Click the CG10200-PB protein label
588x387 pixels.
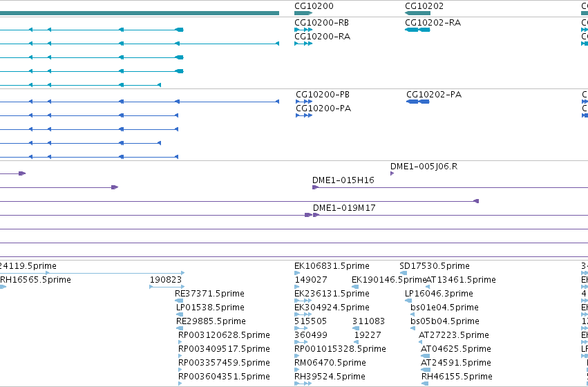point(323,94)
